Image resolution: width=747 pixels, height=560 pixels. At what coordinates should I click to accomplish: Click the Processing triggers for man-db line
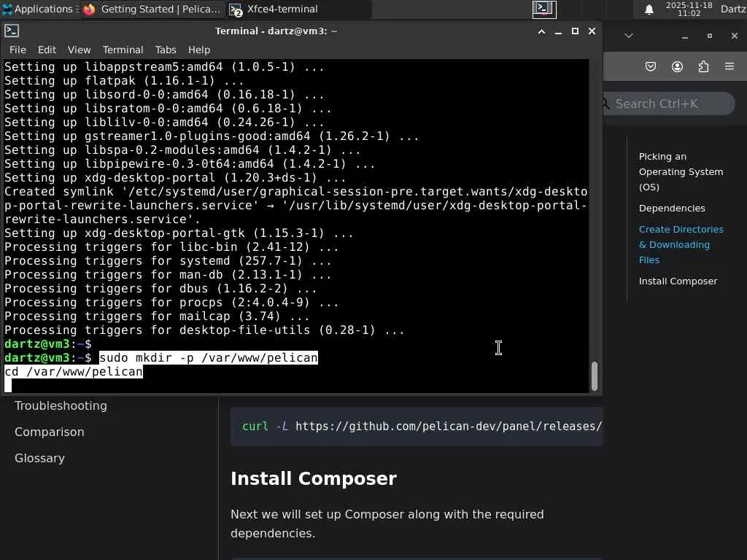pos(168,275)
